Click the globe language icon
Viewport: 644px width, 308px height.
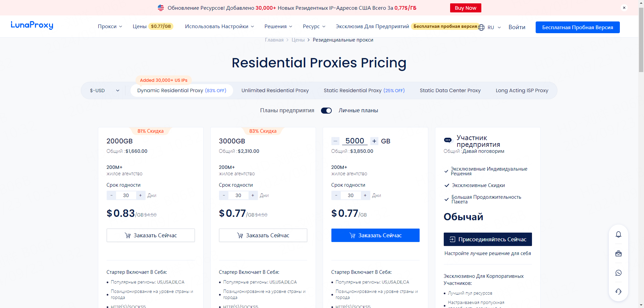tap(481, 27)
